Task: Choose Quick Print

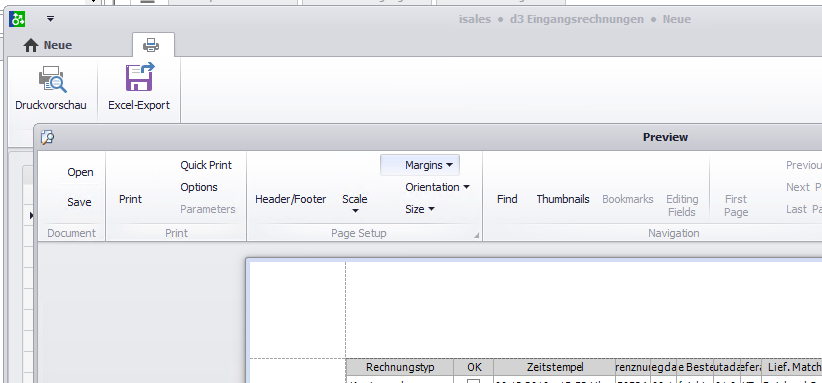Action: [x=206, y=165]
